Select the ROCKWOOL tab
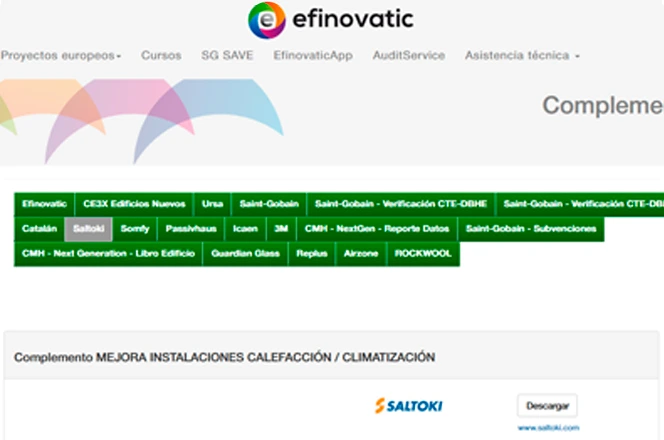664x440 pixels. [423, 254]
